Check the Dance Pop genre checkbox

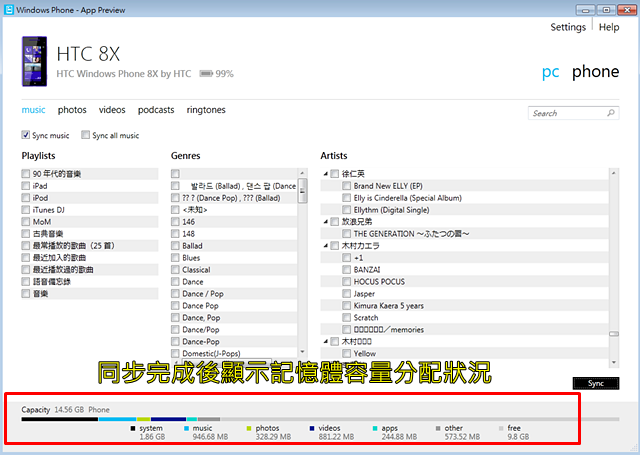175,306
